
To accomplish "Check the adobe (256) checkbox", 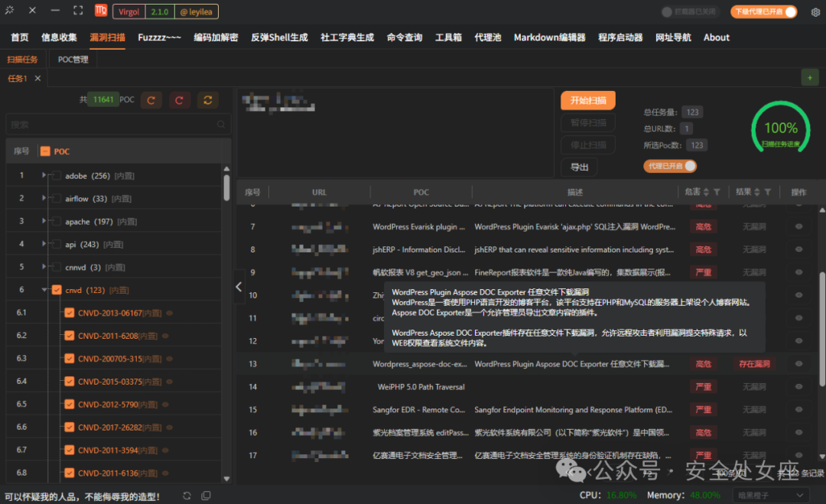I will (x=57, y=176).
